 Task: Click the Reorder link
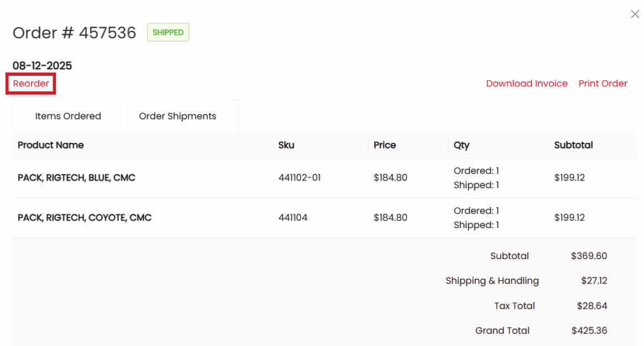[x=31, y=84]
